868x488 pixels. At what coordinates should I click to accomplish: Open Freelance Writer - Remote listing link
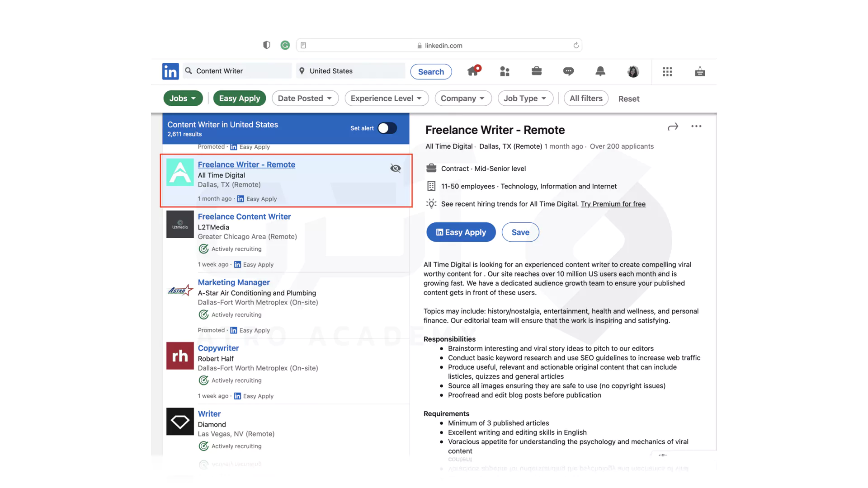pyautogui.click(x=246, y=165)
